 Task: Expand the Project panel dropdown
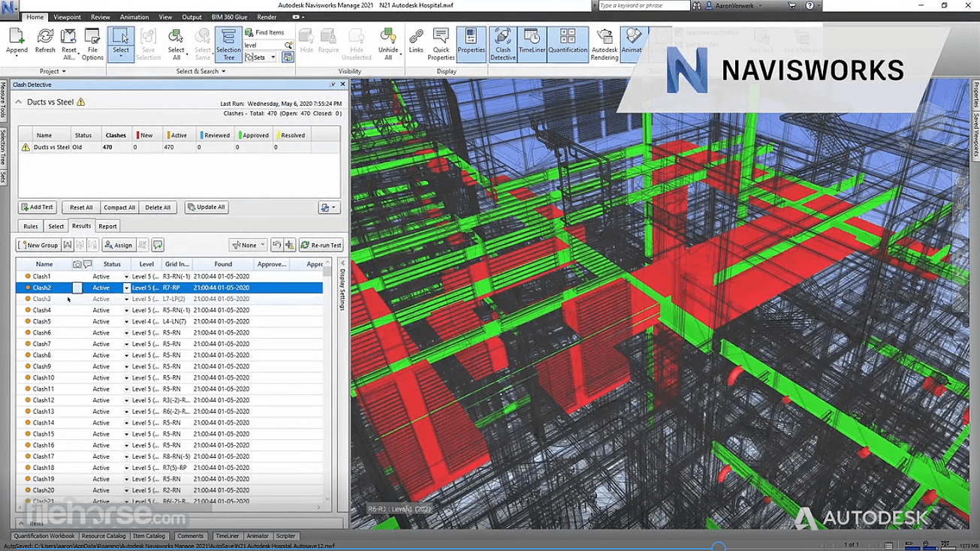53,71
